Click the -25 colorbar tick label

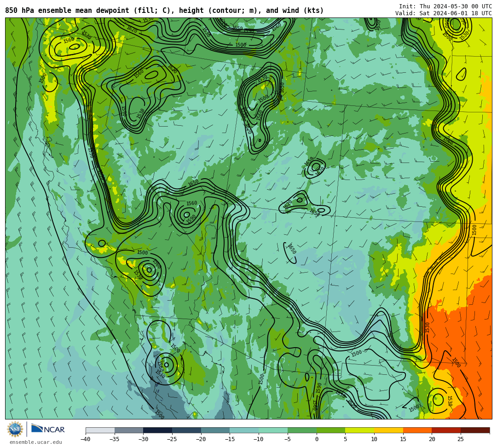(172, 439)
